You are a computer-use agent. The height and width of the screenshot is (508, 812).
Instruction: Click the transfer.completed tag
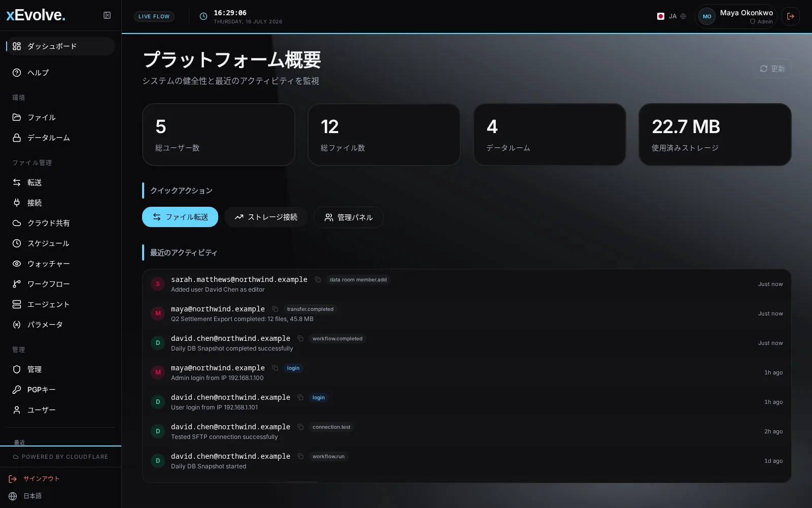310,309
